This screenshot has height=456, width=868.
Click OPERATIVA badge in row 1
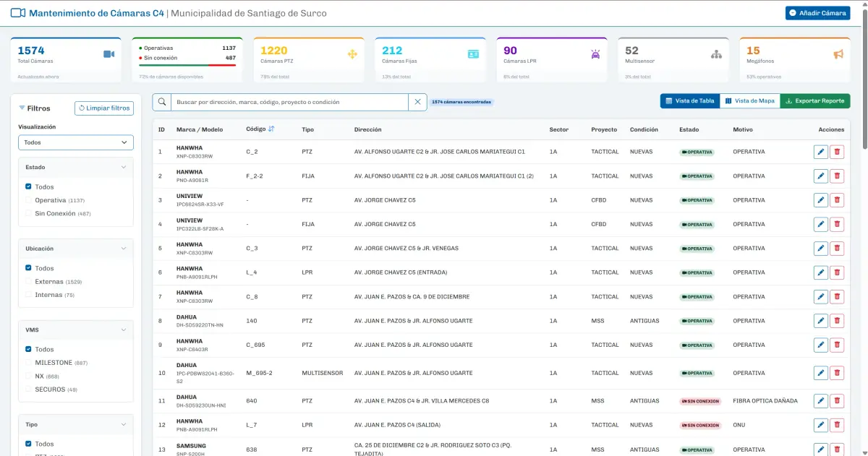(x=697, y=152)
